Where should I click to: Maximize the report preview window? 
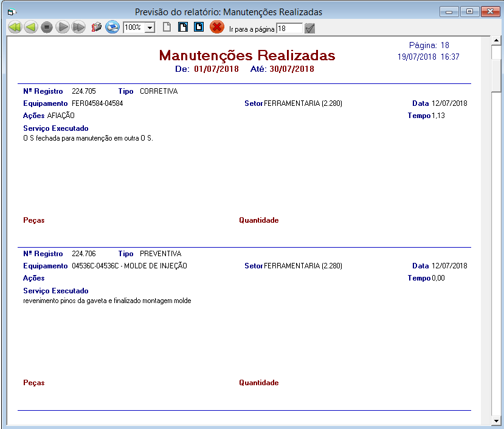pyautogui.click(x=469, y=12)
